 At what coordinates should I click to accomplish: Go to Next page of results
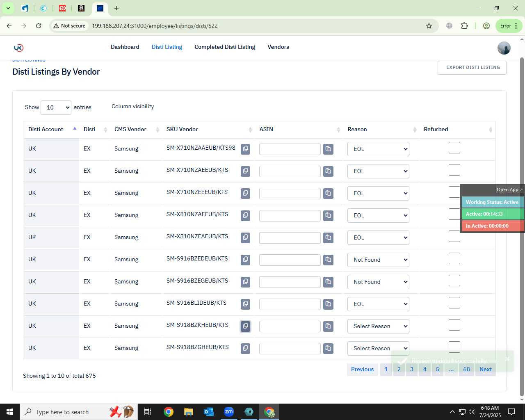(x=486, y=369)
